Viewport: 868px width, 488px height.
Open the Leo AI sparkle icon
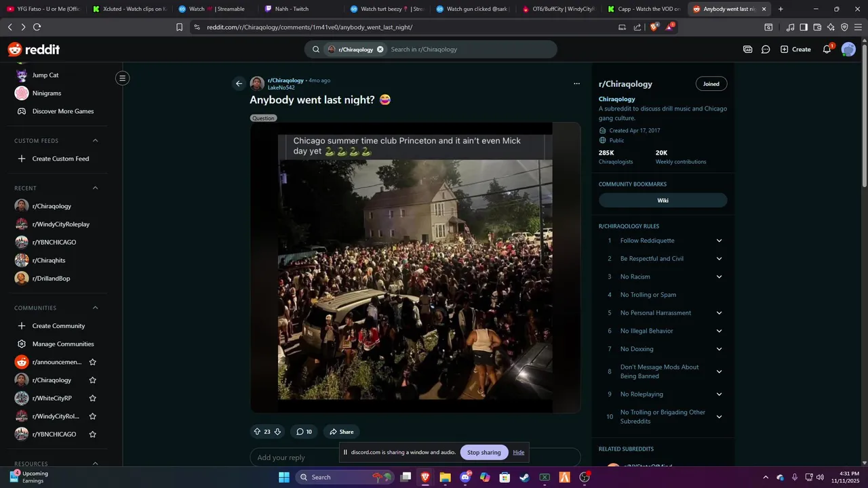(831, 27)
